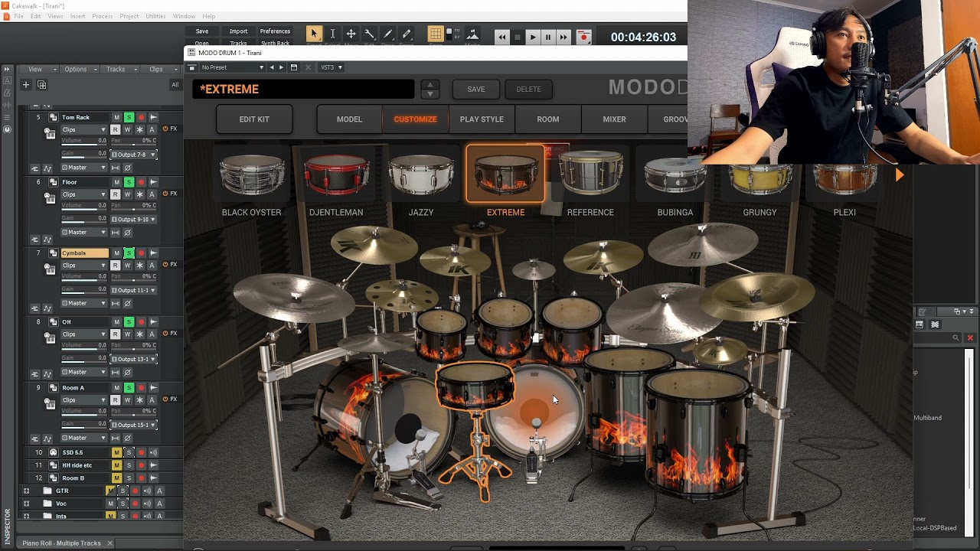Open the Utilities menu
Image resolution: width=980 pixels, height=551 pixels.
(155, 16)
